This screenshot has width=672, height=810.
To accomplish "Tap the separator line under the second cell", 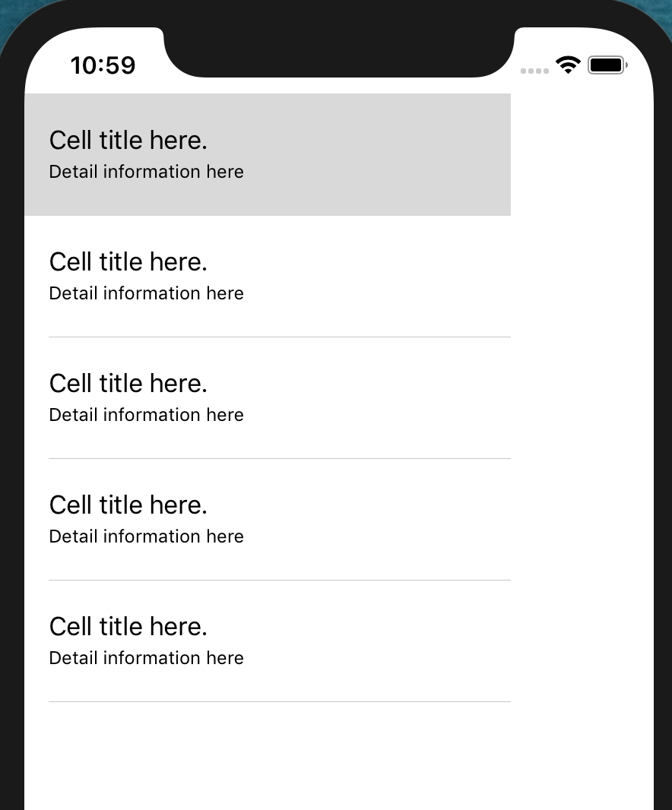I will 280,337.
